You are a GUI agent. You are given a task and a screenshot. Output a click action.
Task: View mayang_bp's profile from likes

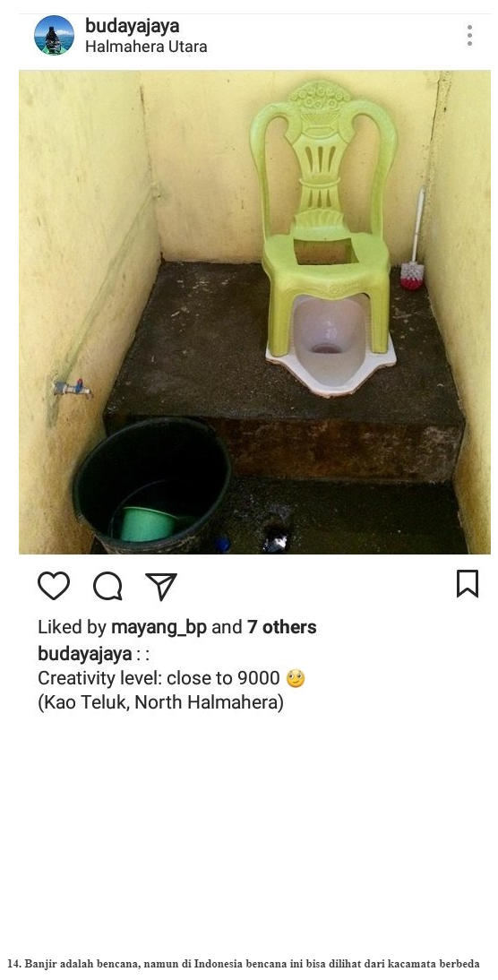(159, 627)
